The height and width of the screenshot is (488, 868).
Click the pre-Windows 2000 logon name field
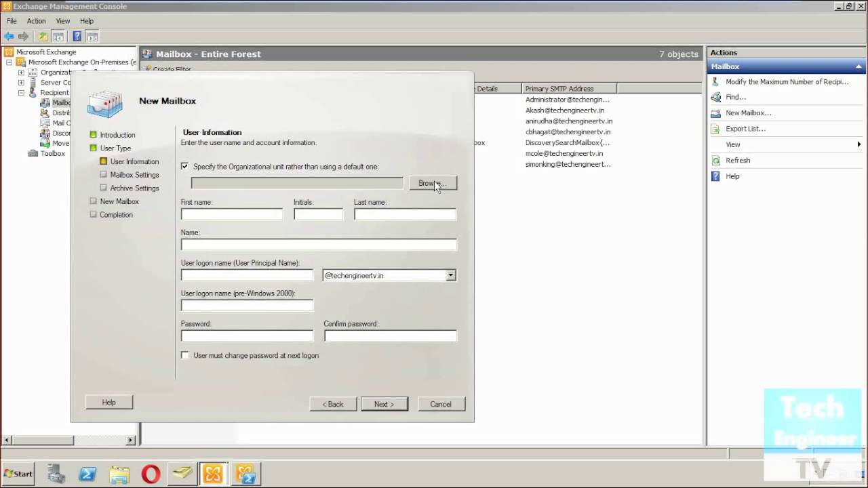(x=247, y=306)
